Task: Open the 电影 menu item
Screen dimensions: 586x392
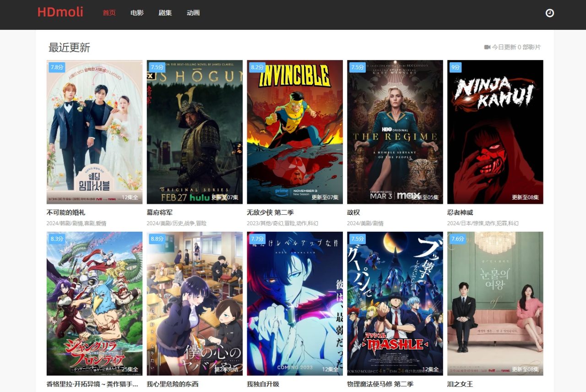Action: pos(137,13)
